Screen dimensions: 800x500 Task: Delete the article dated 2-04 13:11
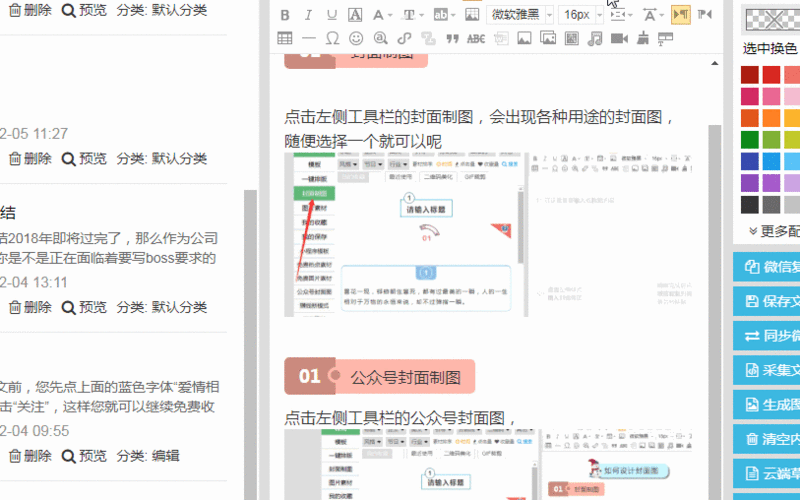coord(30,307)
